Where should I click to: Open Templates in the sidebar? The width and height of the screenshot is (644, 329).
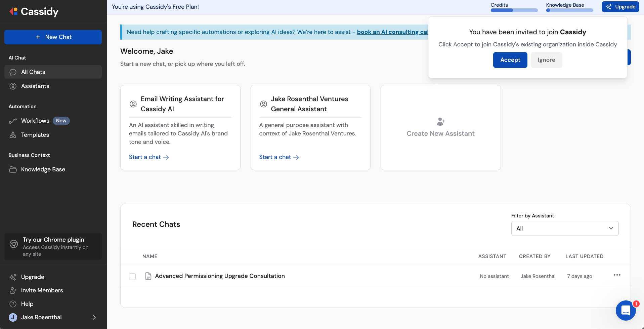coord(53,135)
